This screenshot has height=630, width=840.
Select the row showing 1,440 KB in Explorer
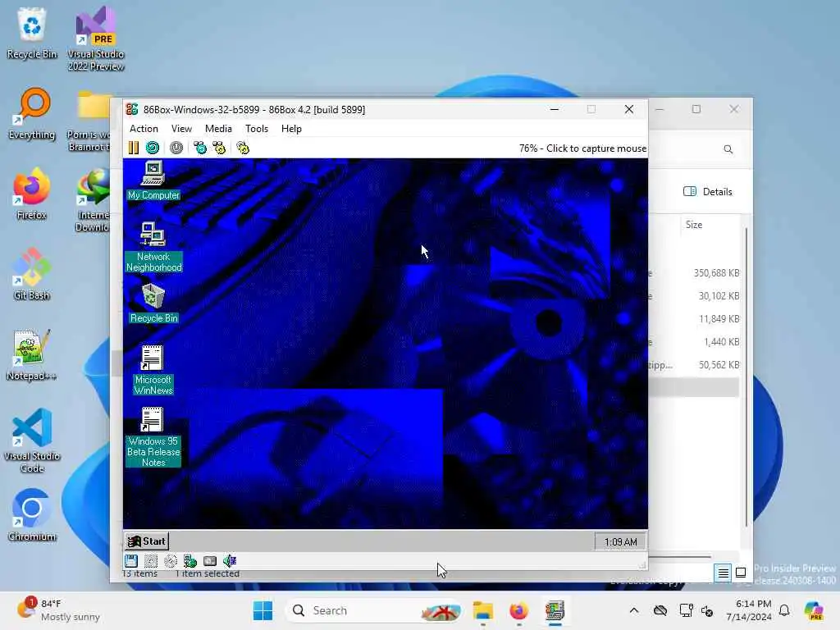694,342
